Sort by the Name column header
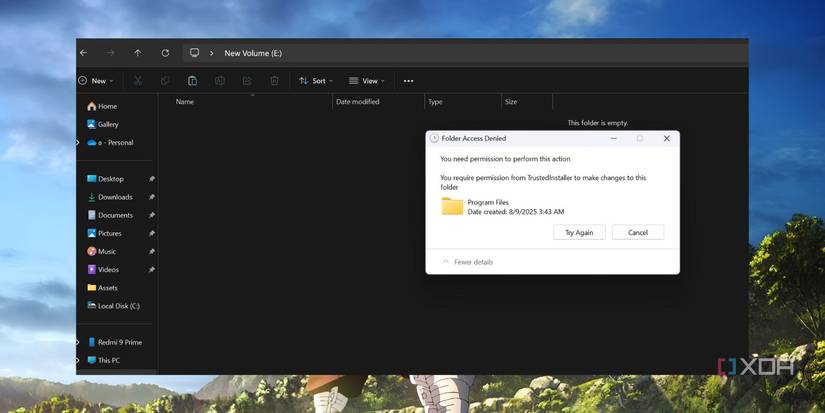Viewport: 825px width, 413px height. tap(185, 102)
